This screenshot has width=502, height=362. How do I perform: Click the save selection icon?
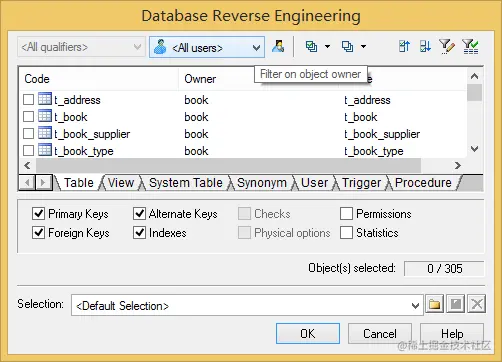[x=456, y=304]
